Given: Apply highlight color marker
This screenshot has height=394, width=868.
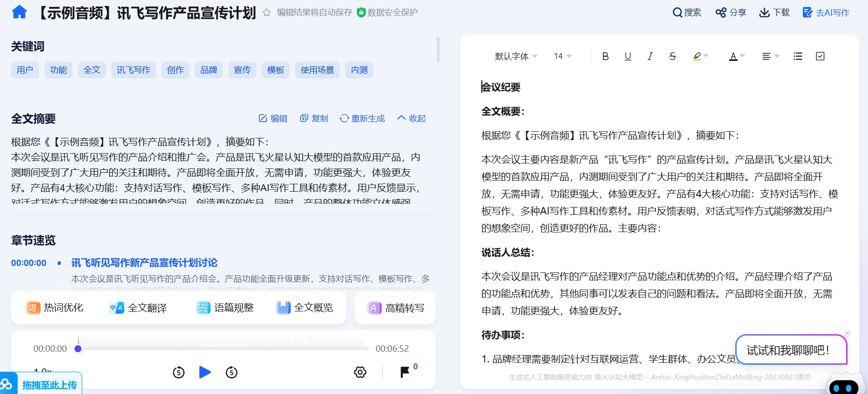Looking at the screenshot, I should click(x=697, y=56).
